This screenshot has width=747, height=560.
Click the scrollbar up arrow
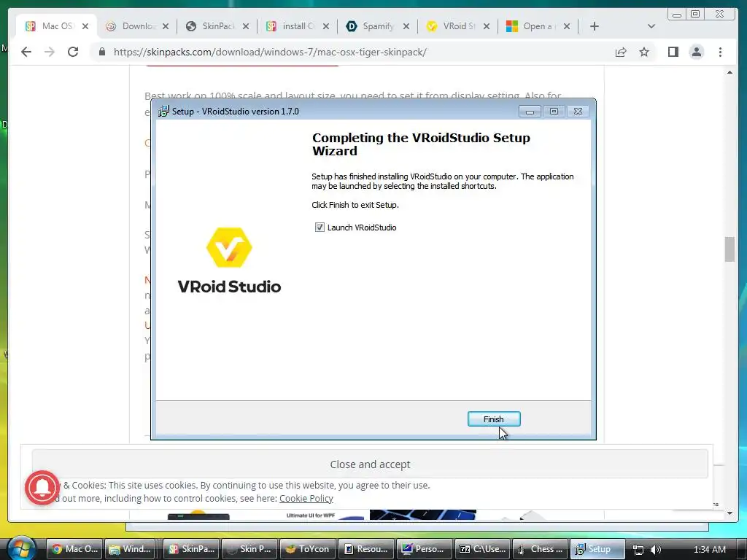729,72
